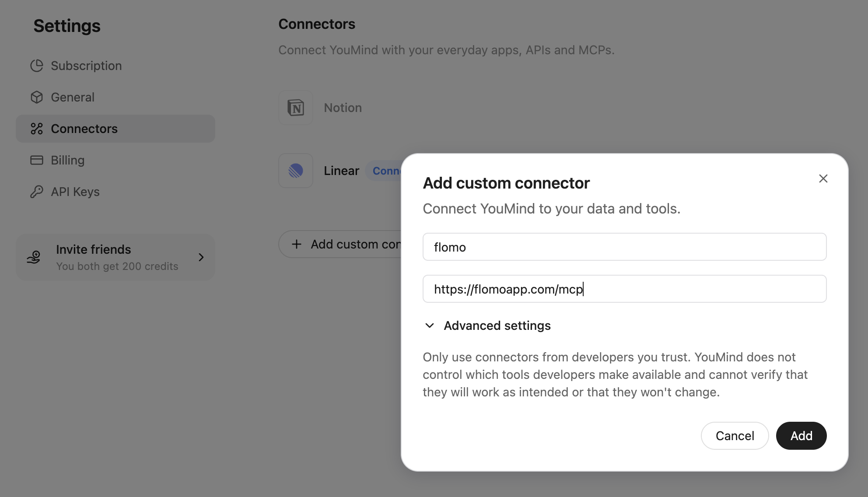Cancel adding the custom connector

pos(735,436)
